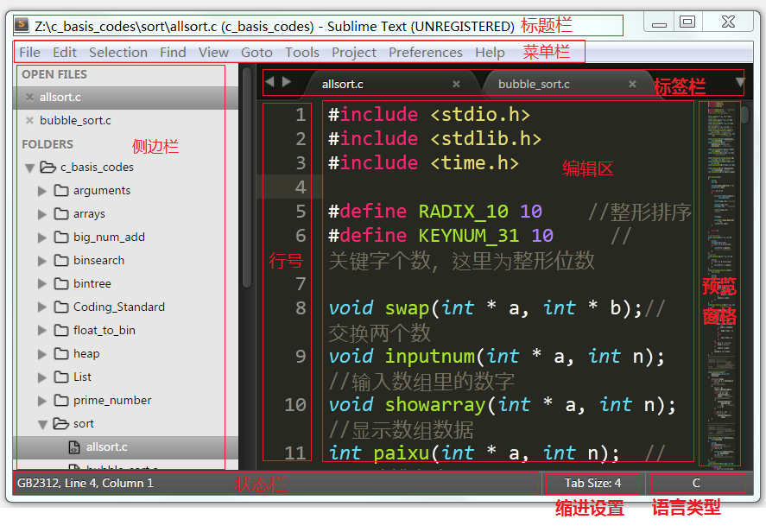766x532 pixels.
Task: Close the bubble_sort.c editor tab
Action: coord(633,85)
